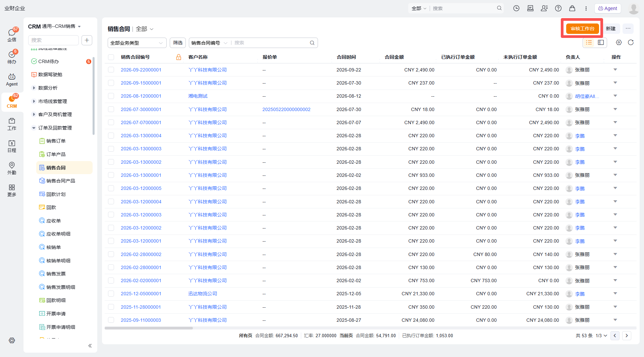This screenshot has height=357, width=644.
Task: Click the 审核工作台 orange button
Action: (x=582, y=29)
